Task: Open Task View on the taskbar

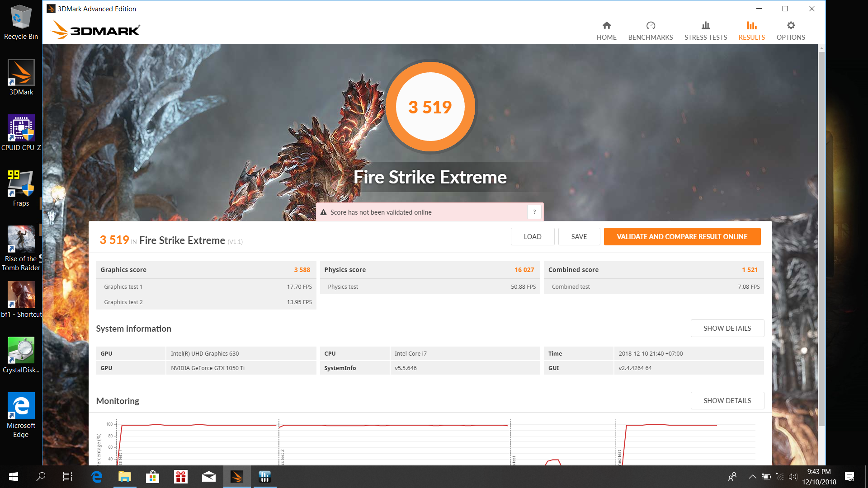Action: (x=68, y=477)
